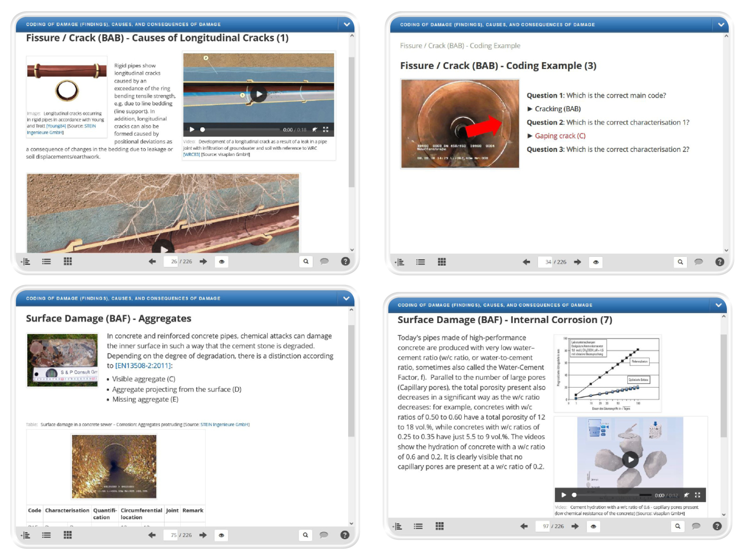Go to next page from page 26
This screenshot has width=747, height=560.
coord(203,262)
